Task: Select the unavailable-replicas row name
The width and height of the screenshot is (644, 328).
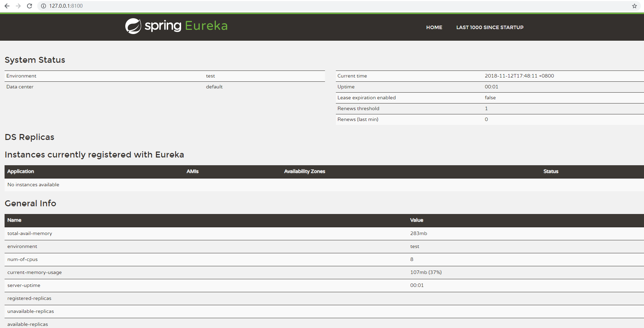Action: (31, 311)
